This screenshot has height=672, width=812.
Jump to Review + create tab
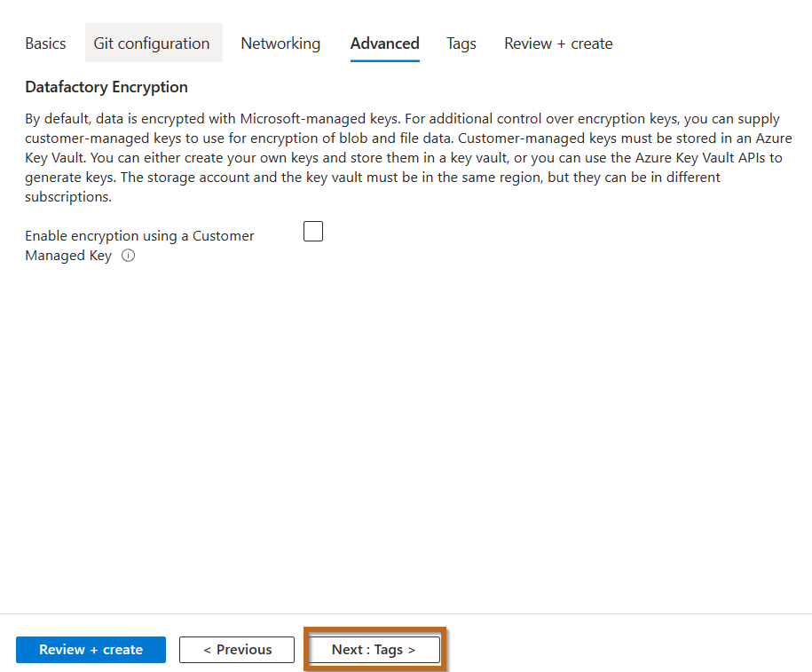click(558, 43)
